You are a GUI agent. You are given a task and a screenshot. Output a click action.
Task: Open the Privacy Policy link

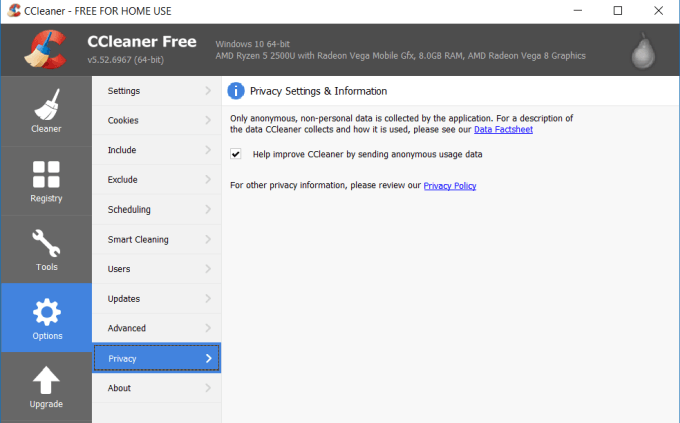click(450, 186)
